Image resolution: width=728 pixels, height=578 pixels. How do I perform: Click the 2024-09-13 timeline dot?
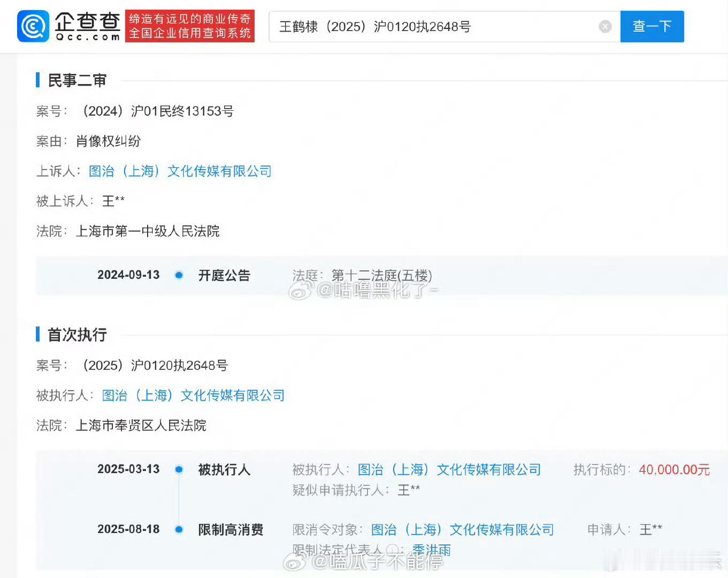[x=179, y=275]
